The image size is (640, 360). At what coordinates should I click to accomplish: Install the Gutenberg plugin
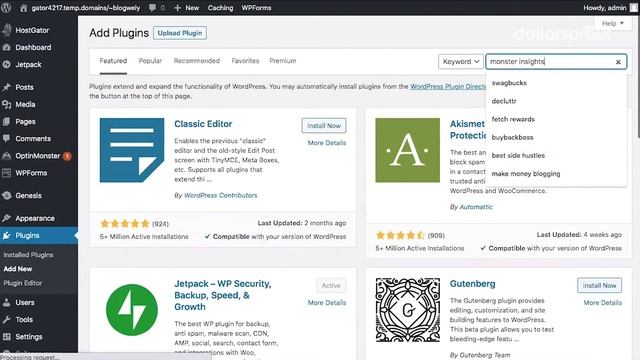click(x=600, y=285)
